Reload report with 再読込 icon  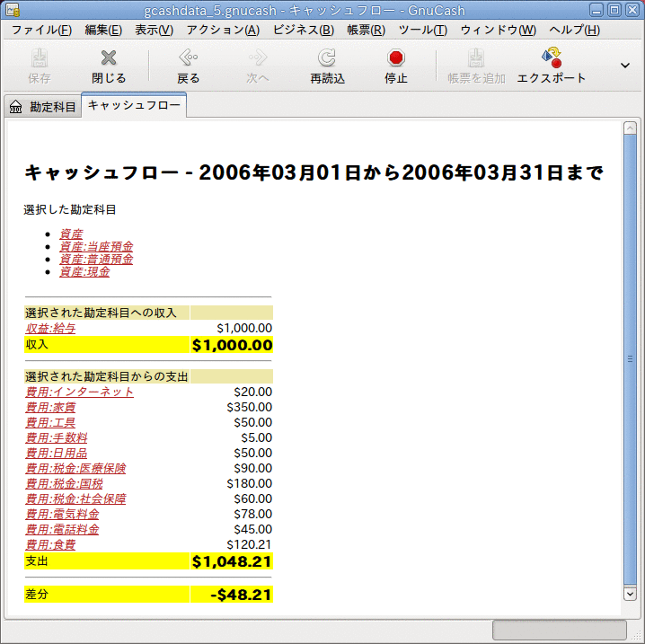tap(327, 58)
